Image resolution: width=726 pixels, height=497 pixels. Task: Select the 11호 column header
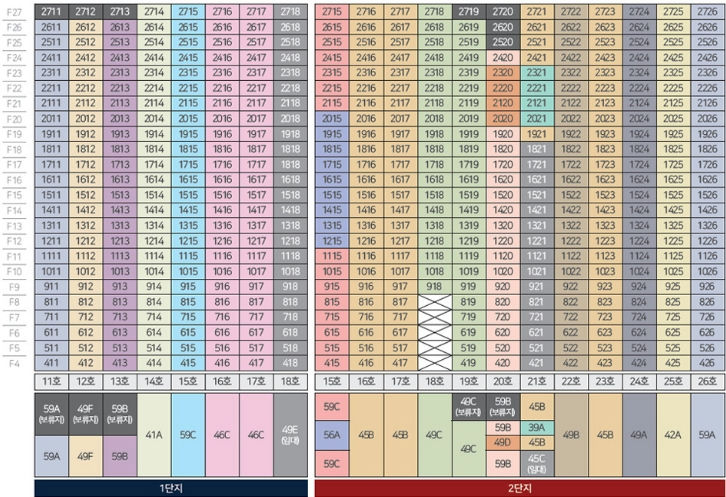[51, 382]
